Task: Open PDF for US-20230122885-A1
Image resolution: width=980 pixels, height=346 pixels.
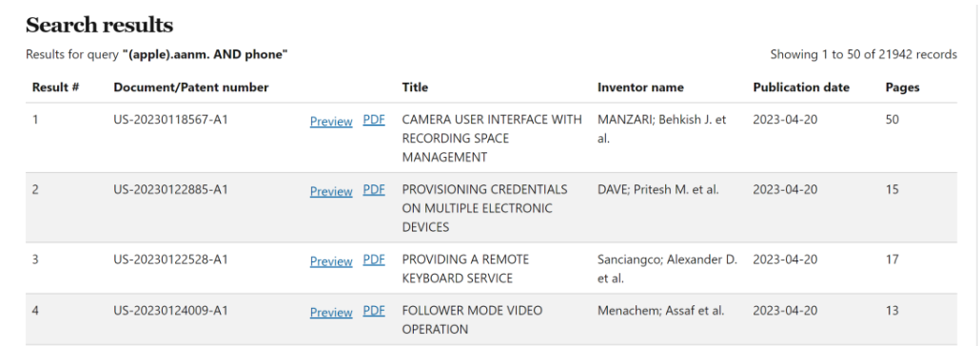Action: [374, 190]
